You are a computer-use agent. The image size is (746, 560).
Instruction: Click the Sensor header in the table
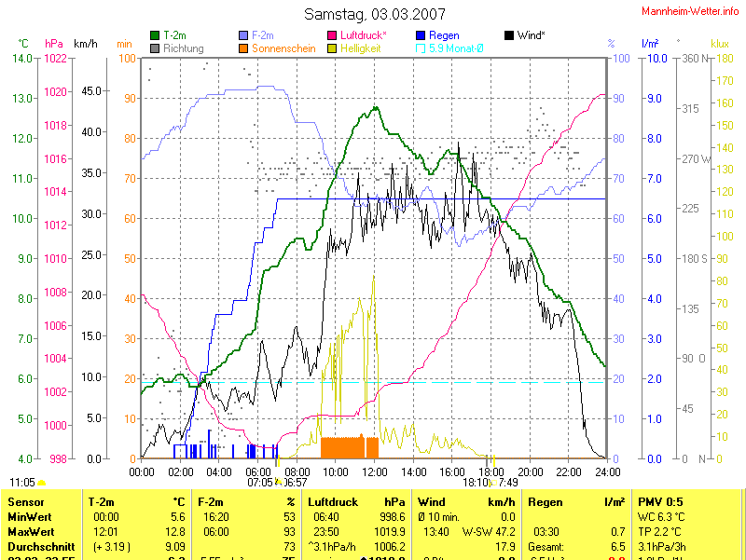click(x=26, y=502)
